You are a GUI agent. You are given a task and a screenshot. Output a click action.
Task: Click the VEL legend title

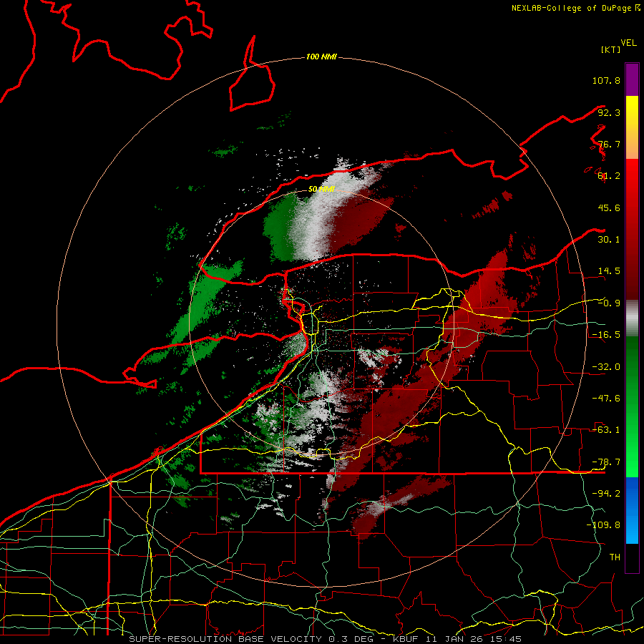click(628, 43)
